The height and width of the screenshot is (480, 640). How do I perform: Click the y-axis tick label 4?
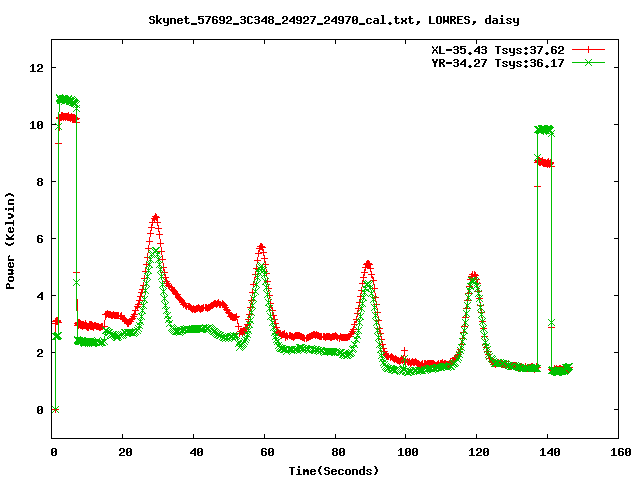pos(40,296)
